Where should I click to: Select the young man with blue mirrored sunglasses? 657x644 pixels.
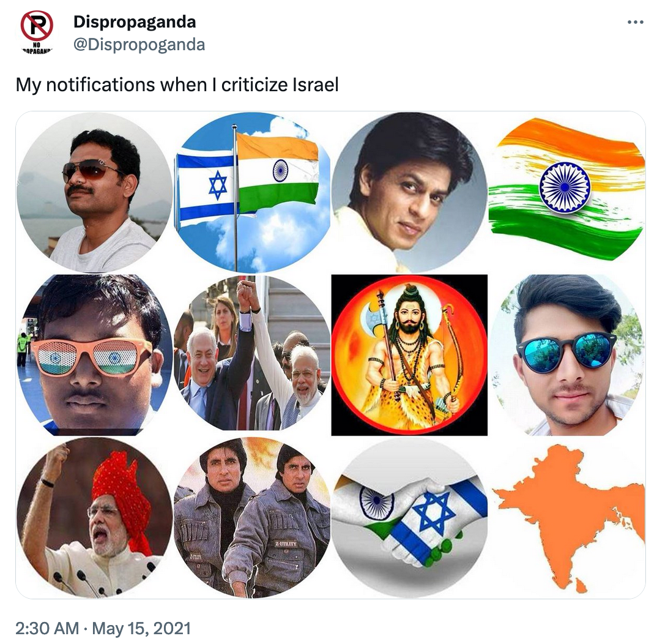pyautogui.click(x=567, y=355)
